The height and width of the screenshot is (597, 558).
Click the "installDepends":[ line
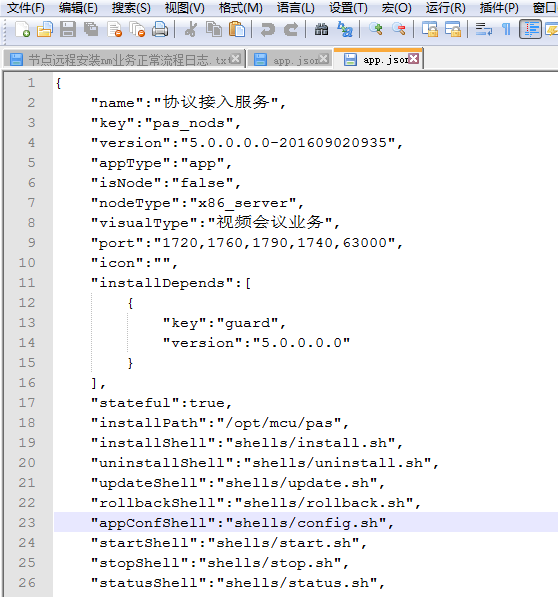171,283
